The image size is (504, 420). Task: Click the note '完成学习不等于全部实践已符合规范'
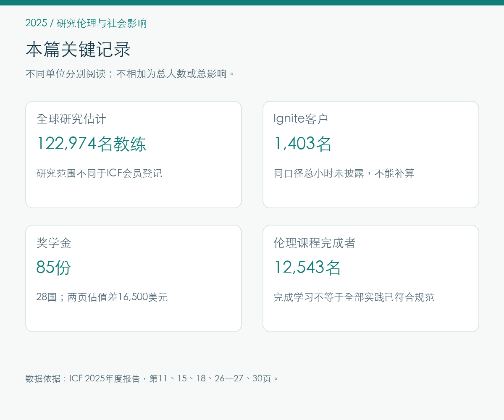pyautogui.click(x=354, y=297)
